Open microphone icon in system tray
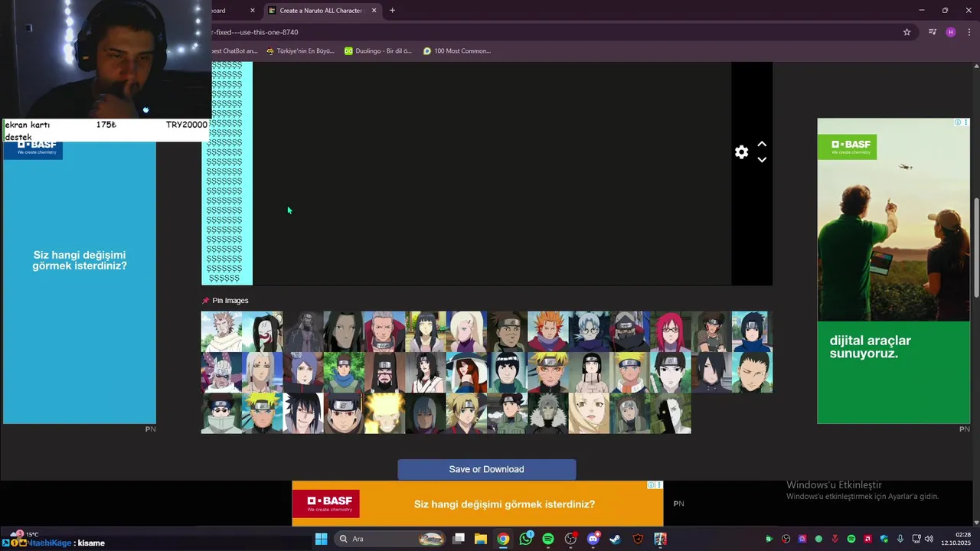Viewport: 980px width, 551px height. pyautogui.click(x=900, y=539)
